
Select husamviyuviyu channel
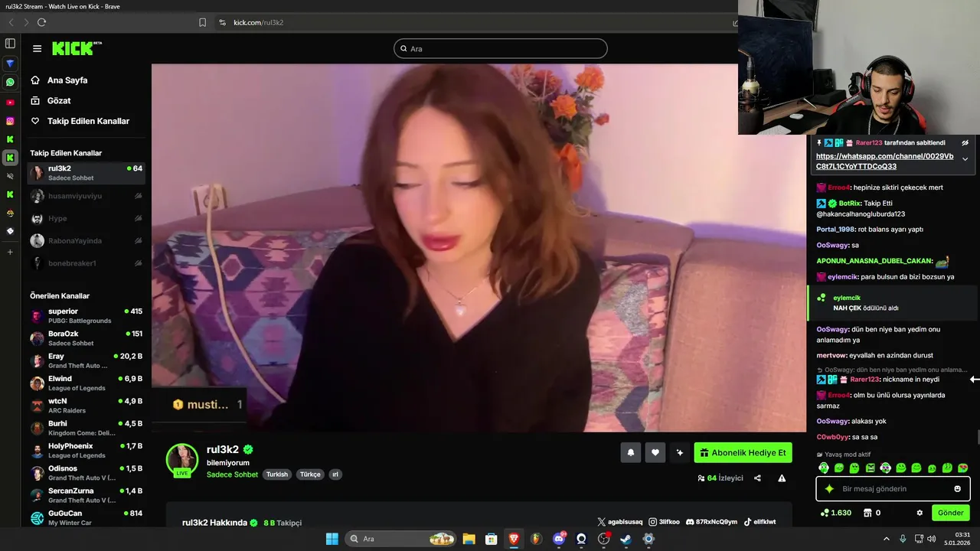click(x=86, y=196)
